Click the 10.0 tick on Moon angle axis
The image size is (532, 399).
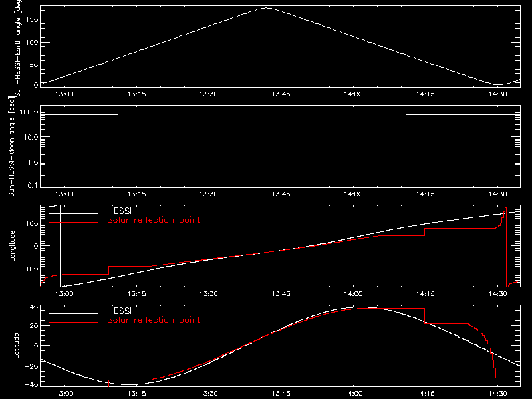(x=31, y=137)
